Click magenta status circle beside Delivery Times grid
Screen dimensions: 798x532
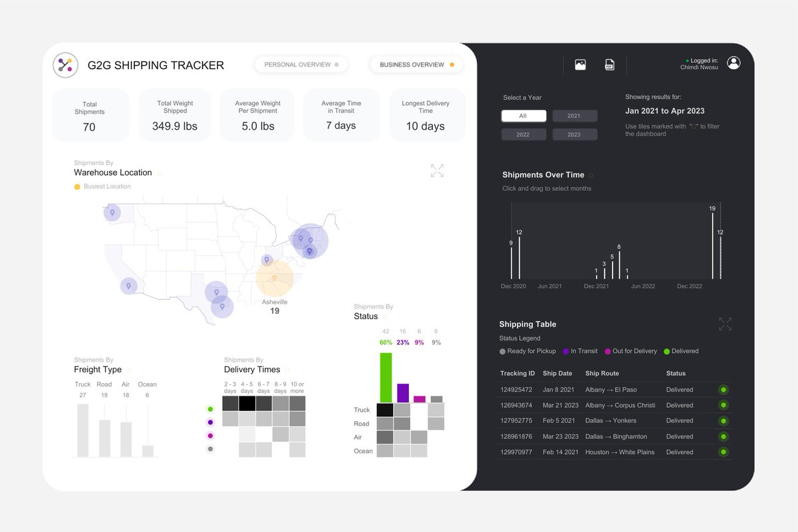coord(210,436)
